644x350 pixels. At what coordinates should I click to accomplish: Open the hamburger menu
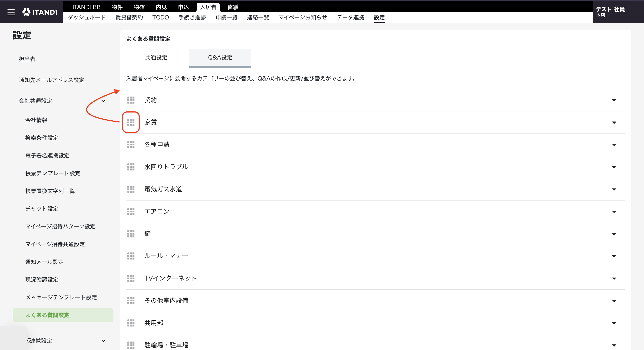tap(11, 12)
